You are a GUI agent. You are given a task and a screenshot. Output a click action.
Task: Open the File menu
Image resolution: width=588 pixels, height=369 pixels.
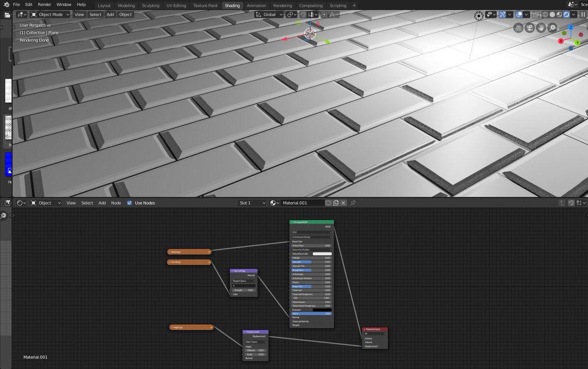click(x=17, y=4)
